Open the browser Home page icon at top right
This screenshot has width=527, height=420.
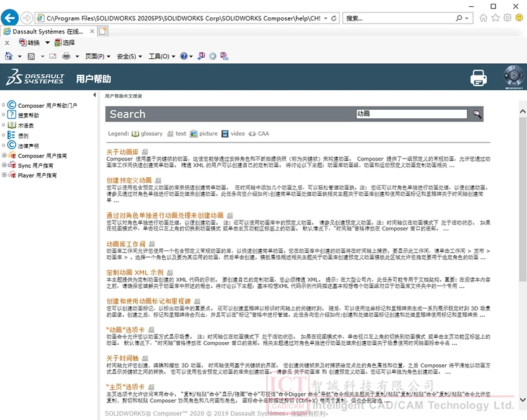tap(484, 18)
